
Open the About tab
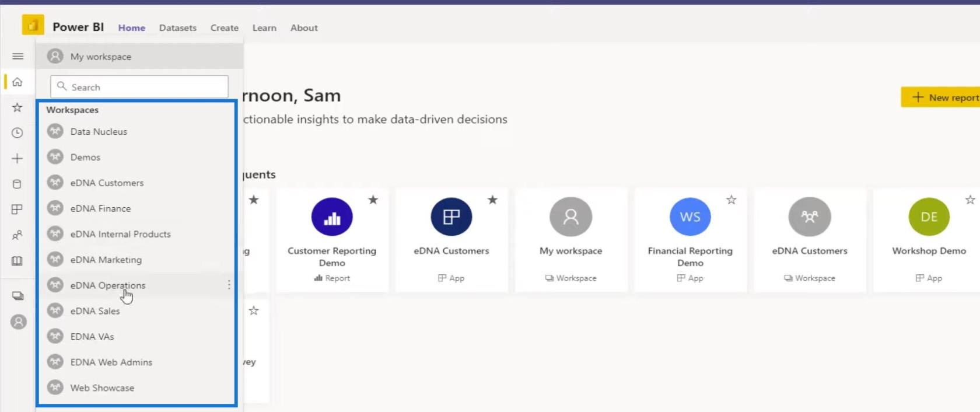[304, 27]
